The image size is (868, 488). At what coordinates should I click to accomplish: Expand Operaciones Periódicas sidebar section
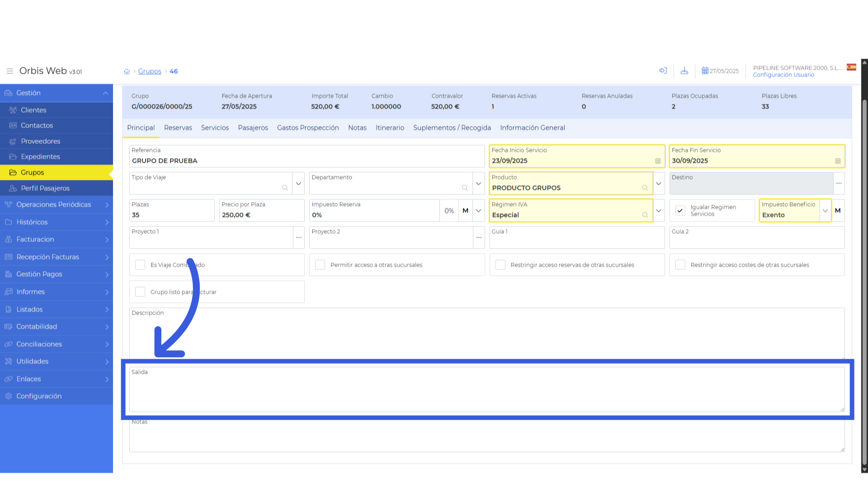pyautogui.click(x=57, y=204)
